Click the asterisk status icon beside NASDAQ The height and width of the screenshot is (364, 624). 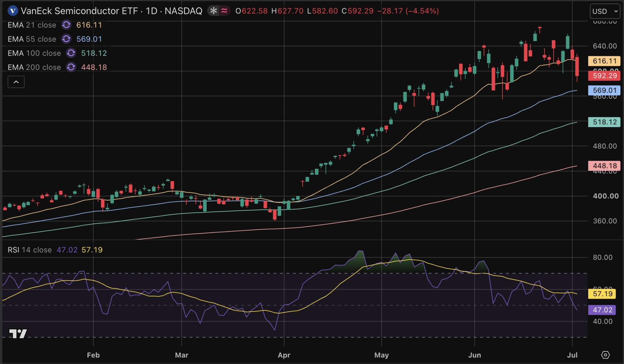(213, 11)
